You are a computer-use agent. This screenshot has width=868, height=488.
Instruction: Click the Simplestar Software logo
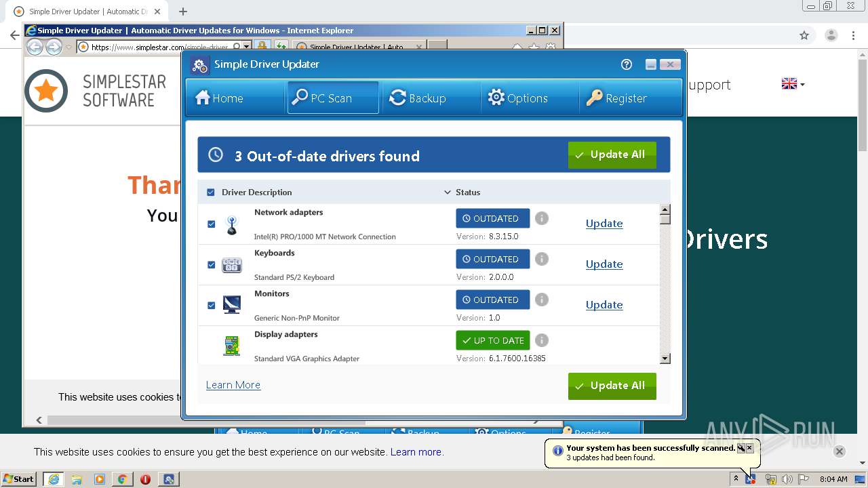96,91
